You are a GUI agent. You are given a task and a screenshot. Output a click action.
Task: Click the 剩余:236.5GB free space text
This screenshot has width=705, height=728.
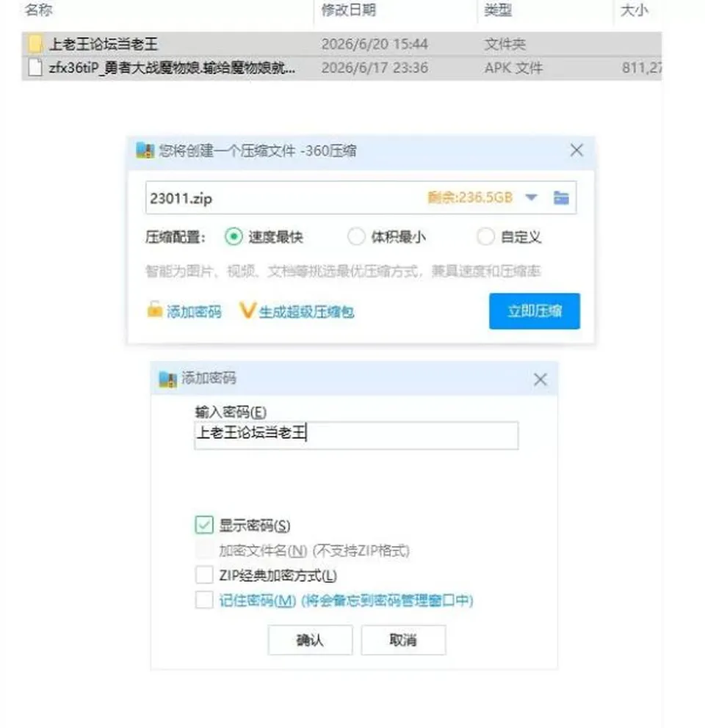coord(470,198)
